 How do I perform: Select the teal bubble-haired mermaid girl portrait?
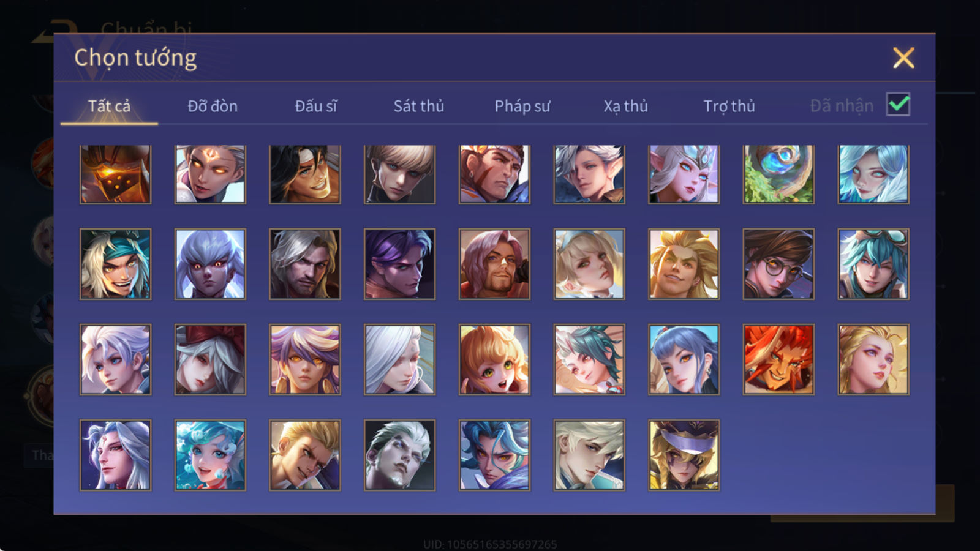pos(210,455)
